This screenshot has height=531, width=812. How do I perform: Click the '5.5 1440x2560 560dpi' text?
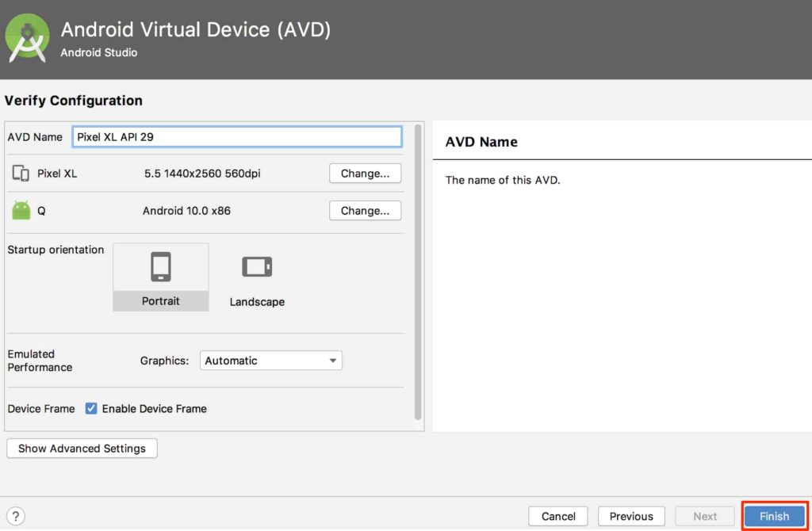[202, 174]
